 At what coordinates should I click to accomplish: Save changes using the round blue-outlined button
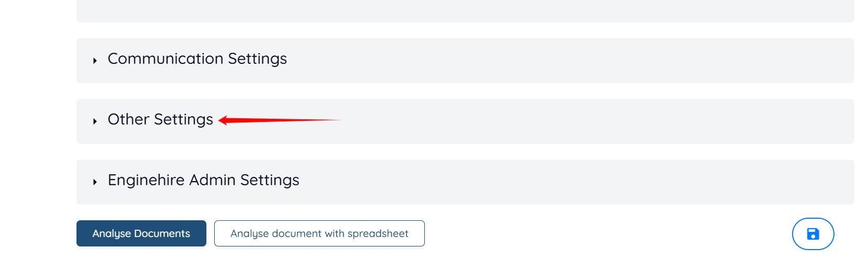tap(813, 234)
